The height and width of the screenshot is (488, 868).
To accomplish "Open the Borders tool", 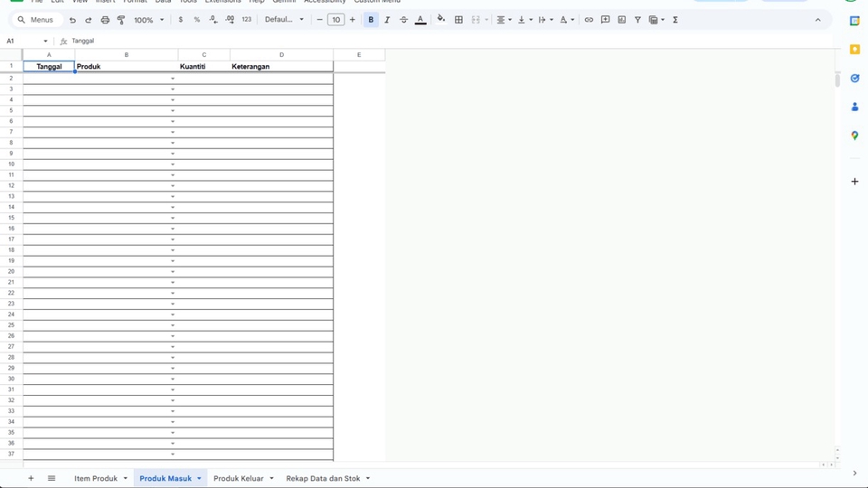I will point(458,20).
